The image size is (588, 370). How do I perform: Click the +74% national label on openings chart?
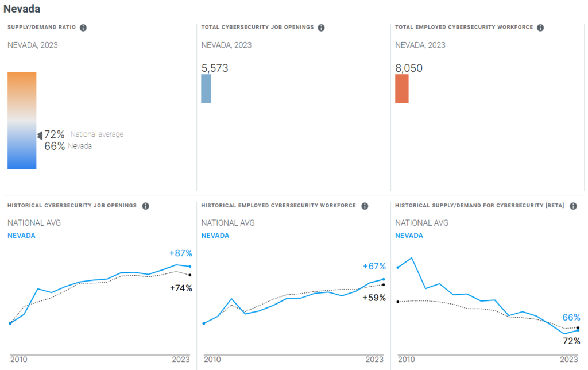(181, 288)
